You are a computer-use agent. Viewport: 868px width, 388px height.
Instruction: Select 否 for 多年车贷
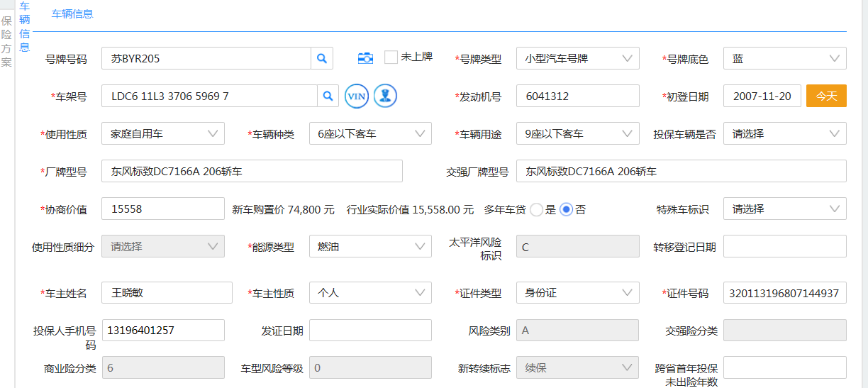pyautogui.click(x=566, y=209)
